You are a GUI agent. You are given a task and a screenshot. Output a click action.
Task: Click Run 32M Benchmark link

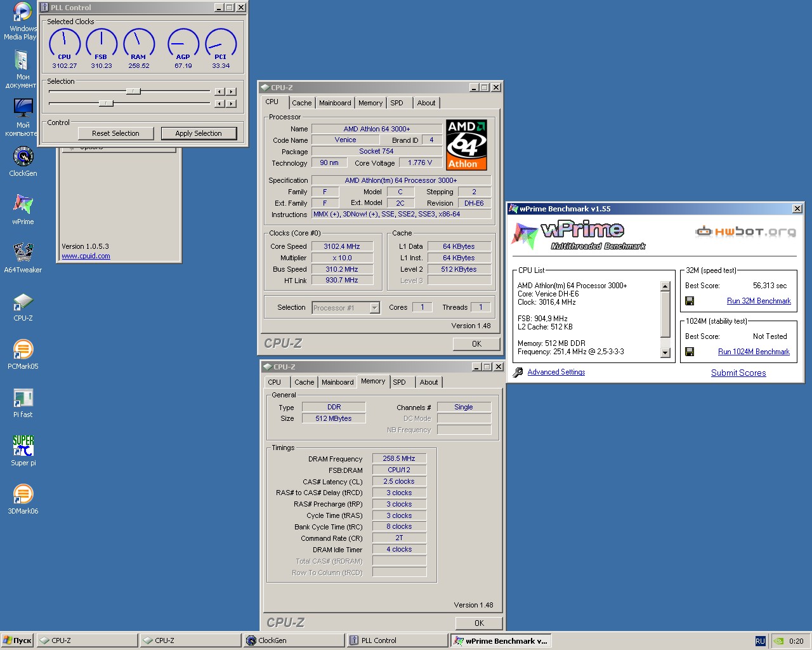pyautogui.click(x=759, y=301)
